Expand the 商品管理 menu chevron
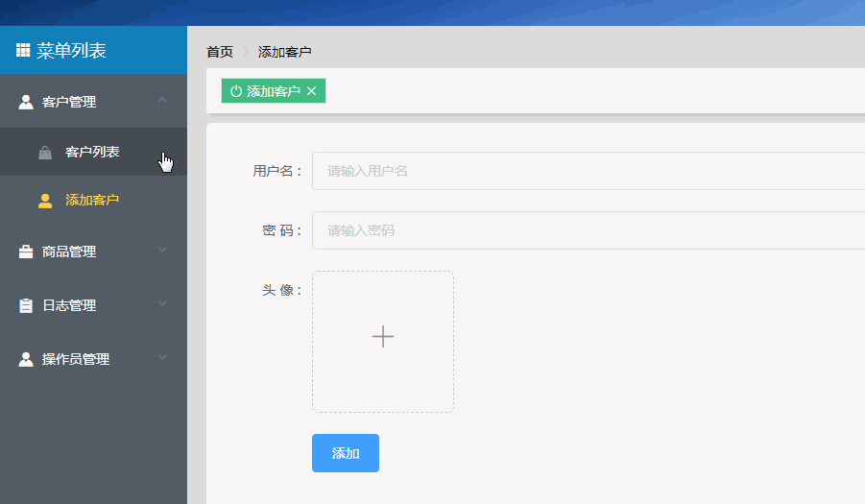The image size is (865, 504). (x=162, y=250)
